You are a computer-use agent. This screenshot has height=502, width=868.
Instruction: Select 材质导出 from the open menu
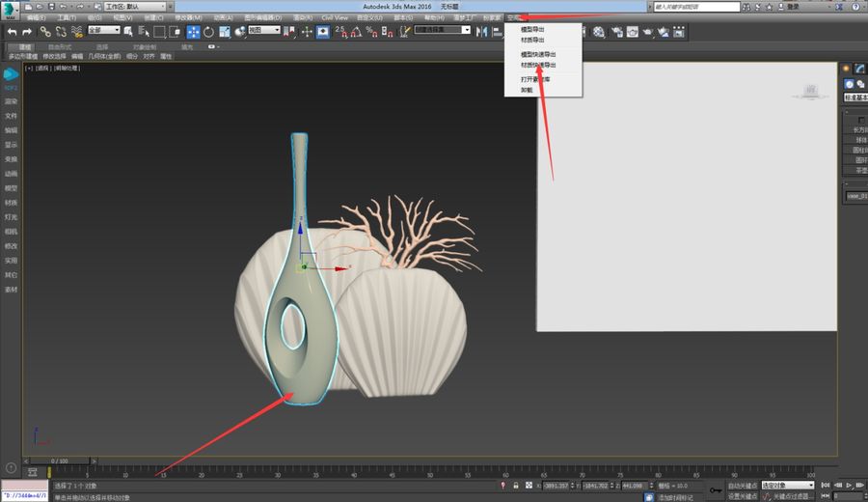[x=532, y=40]
